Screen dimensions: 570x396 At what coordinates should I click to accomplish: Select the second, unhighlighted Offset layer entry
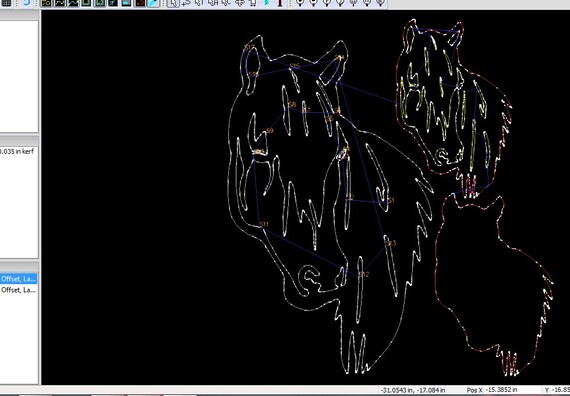coord(18,290)
